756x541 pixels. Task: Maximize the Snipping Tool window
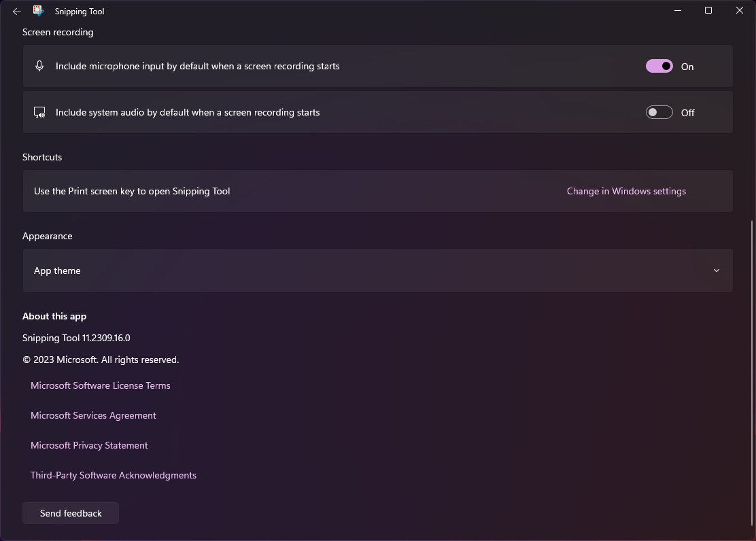pyautogui.click(x=708, y=11)
